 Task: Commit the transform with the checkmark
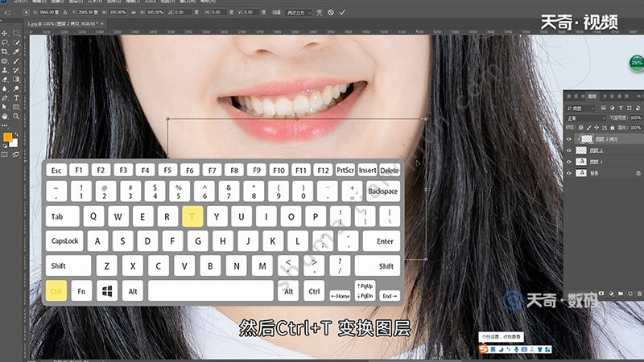point(342,13)
